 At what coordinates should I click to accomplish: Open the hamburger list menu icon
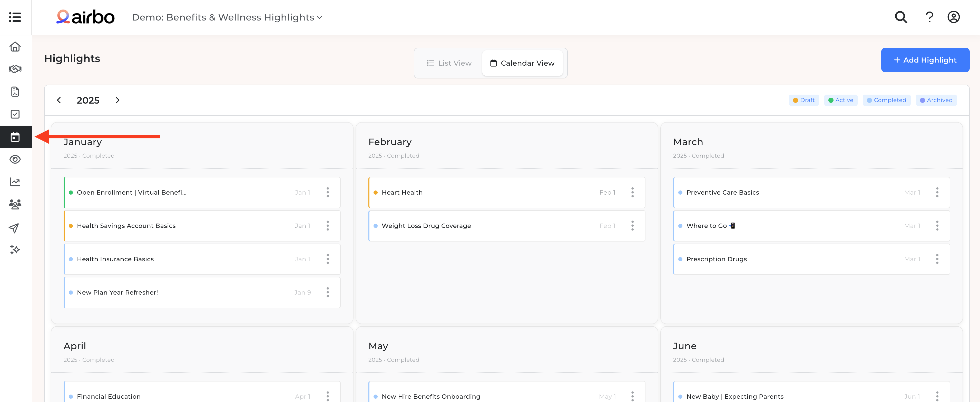click(x=15, y=17)
